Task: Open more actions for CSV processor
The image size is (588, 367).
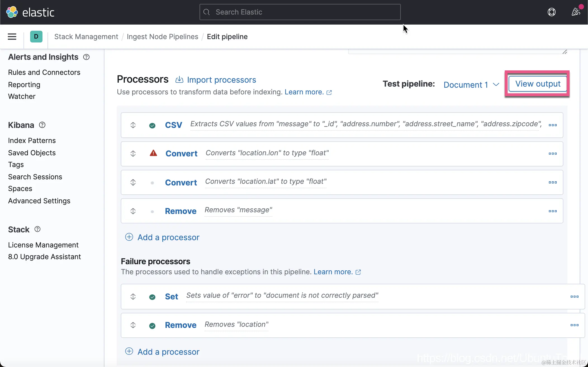Action: [553, 125]
